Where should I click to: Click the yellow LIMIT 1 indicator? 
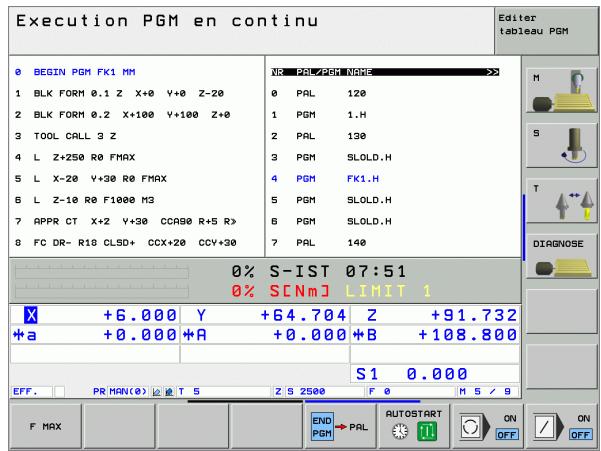388,291
